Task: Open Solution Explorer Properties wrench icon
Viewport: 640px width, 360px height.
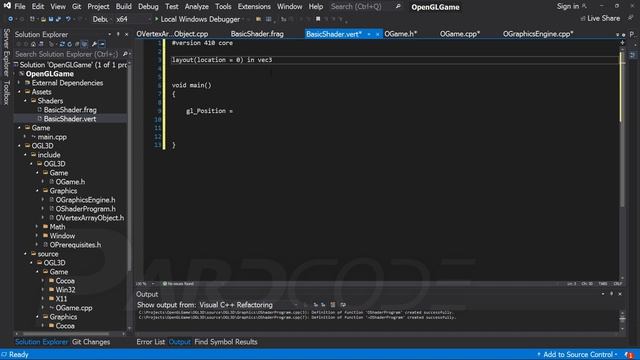Action: (x=94, y=44)
